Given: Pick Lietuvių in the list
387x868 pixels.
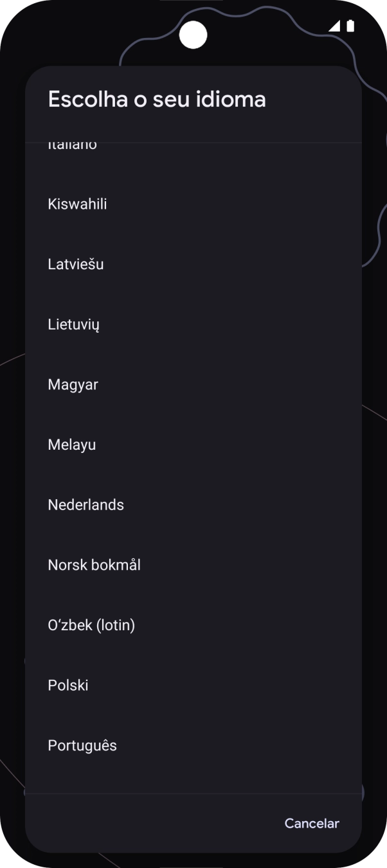Looking at the screenshot, I should point(193,324).
